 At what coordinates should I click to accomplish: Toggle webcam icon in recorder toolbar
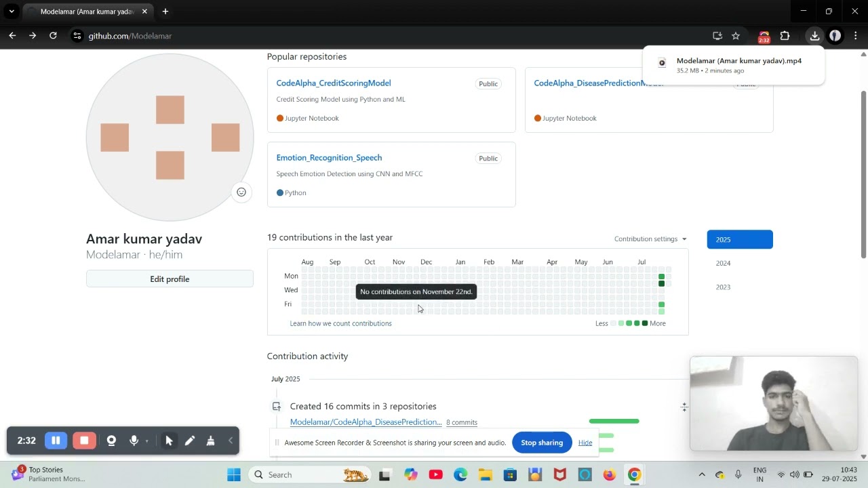[111, 441]
